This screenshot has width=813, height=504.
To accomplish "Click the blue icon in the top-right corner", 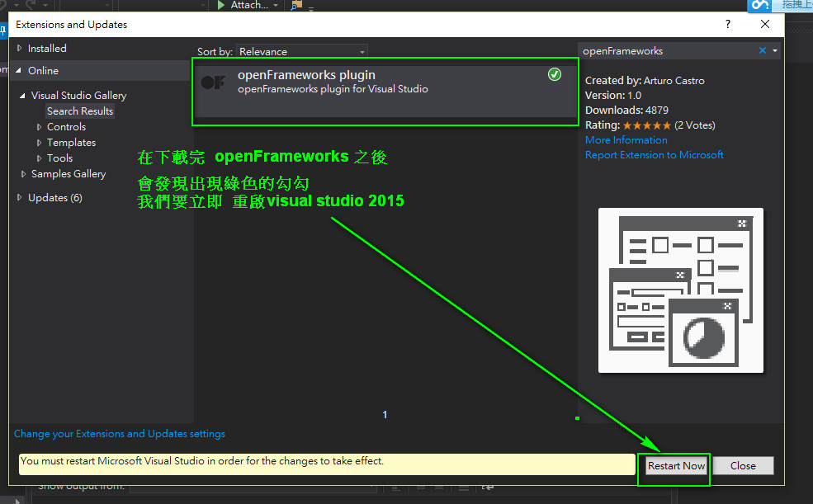I will 759,7.
